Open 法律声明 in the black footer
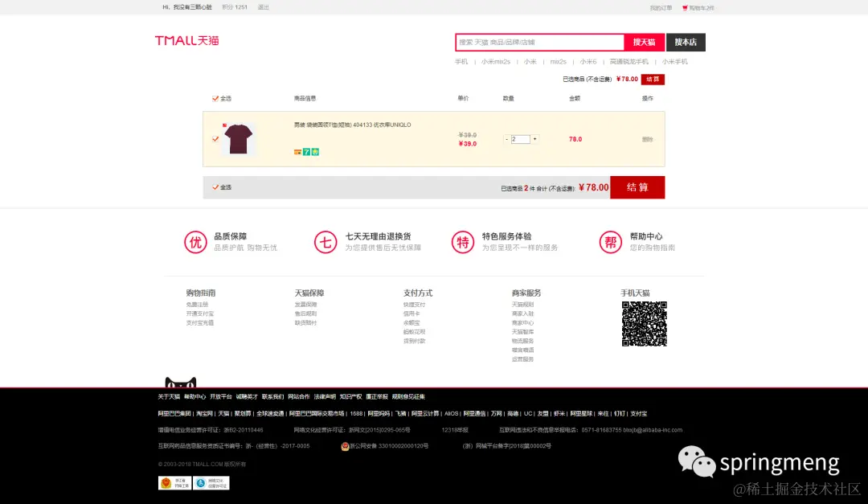868x504 pixels. click(325, 396)
